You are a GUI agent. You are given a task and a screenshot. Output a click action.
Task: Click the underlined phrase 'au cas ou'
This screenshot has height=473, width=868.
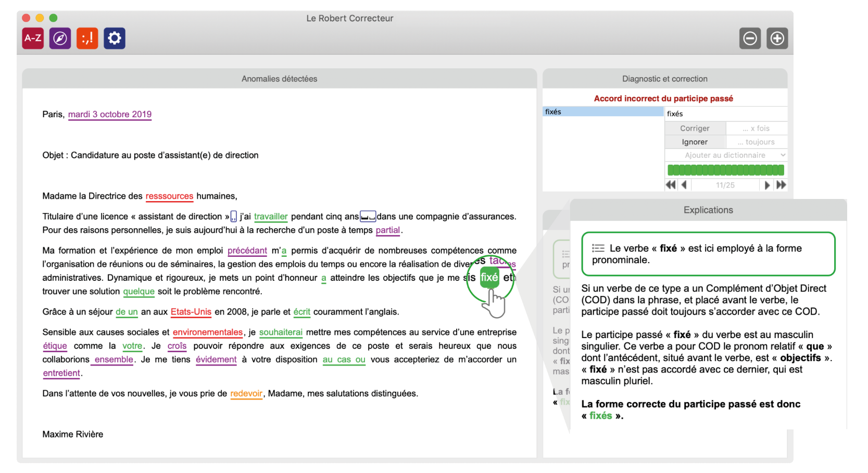click(344, 359)
